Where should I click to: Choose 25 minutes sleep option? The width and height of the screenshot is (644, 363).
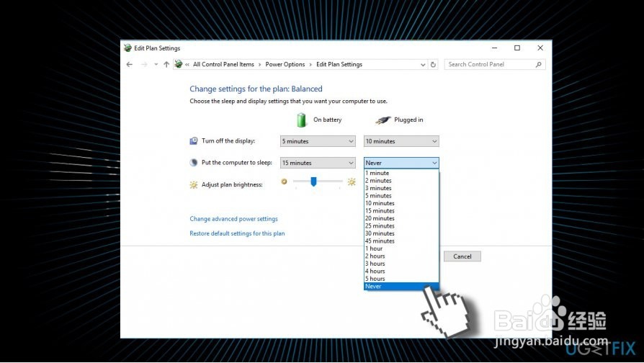coord(401,226)
